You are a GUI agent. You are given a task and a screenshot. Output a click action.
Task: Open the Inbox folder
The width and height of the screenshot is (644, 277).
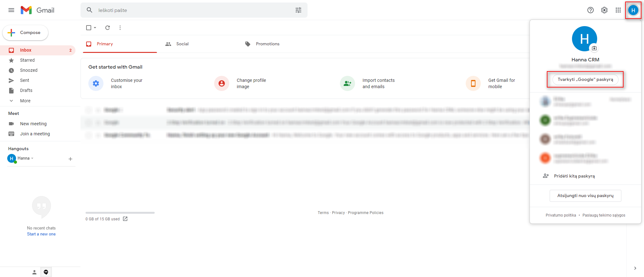pyautogui.click(x=38, y=50)
